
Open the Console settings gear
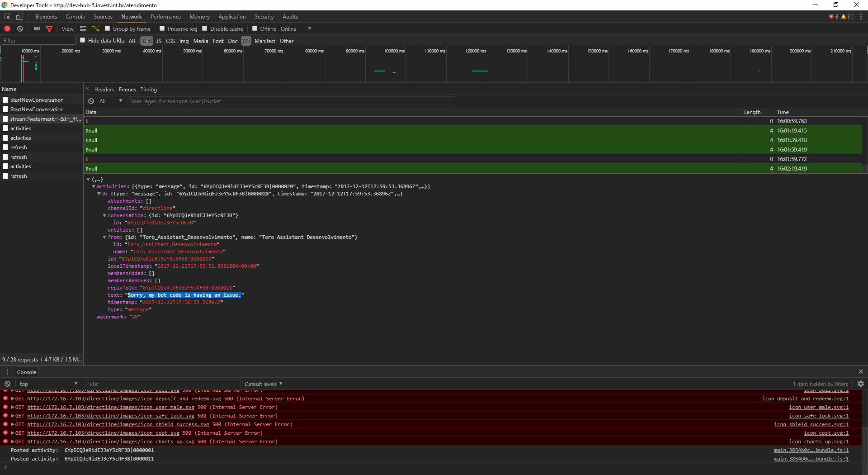point(860,384)
